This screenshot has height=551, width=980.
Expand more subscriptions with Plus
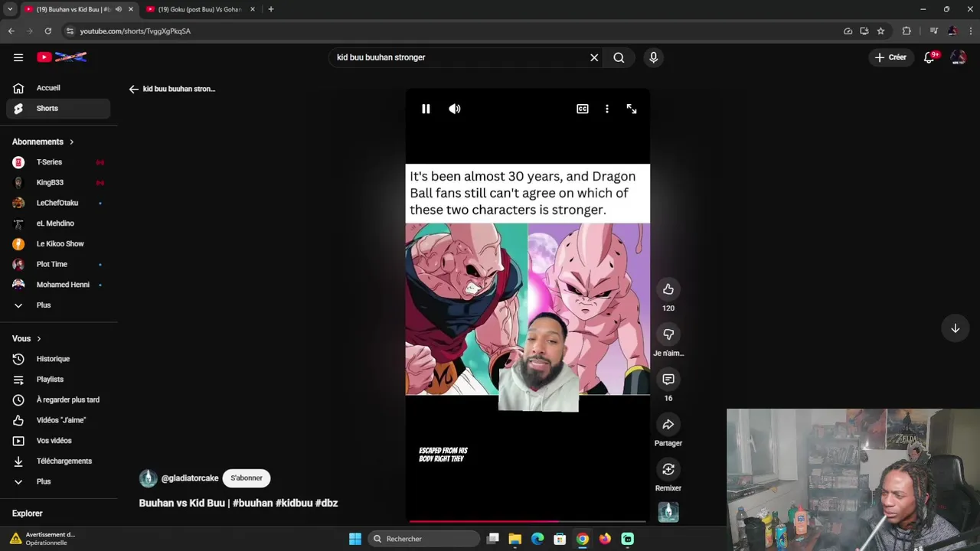pyautogui.click(x=58, y=305)
